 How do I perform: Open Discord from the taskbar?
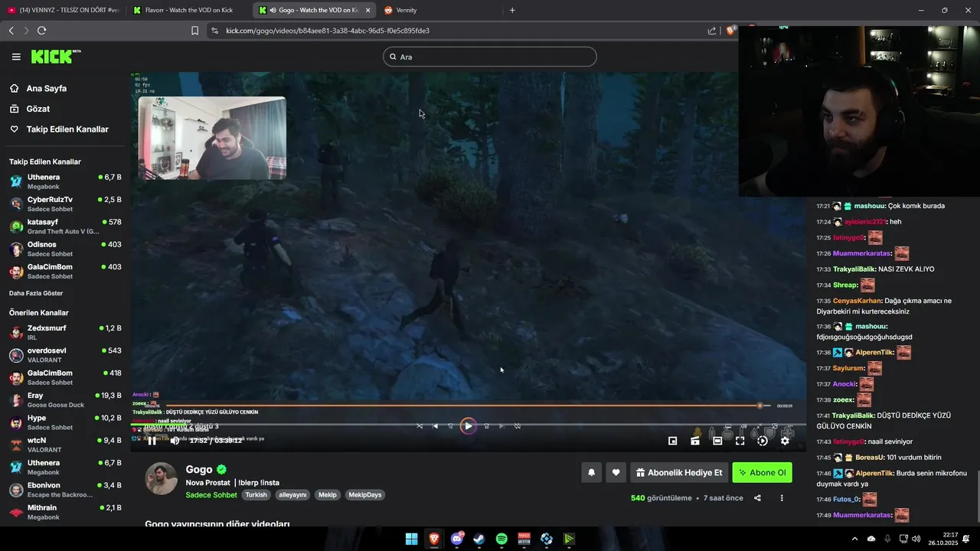click(x=457, y=539)
